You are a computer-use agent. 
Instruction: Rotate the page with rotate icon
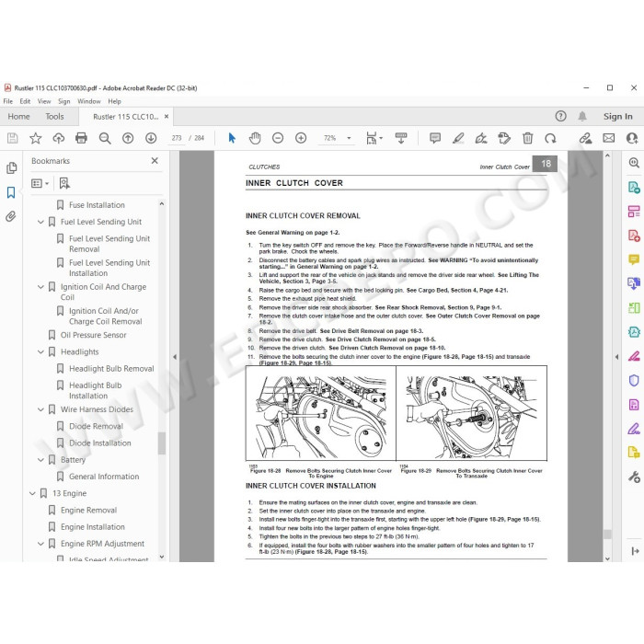(x=550, y=138)
